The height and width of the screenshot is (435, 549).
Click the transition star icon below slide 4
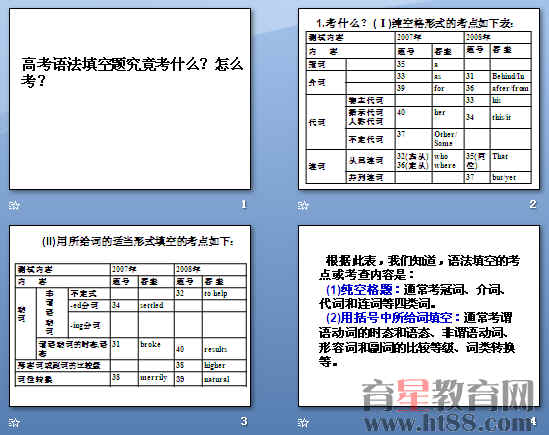pos(303,422)
